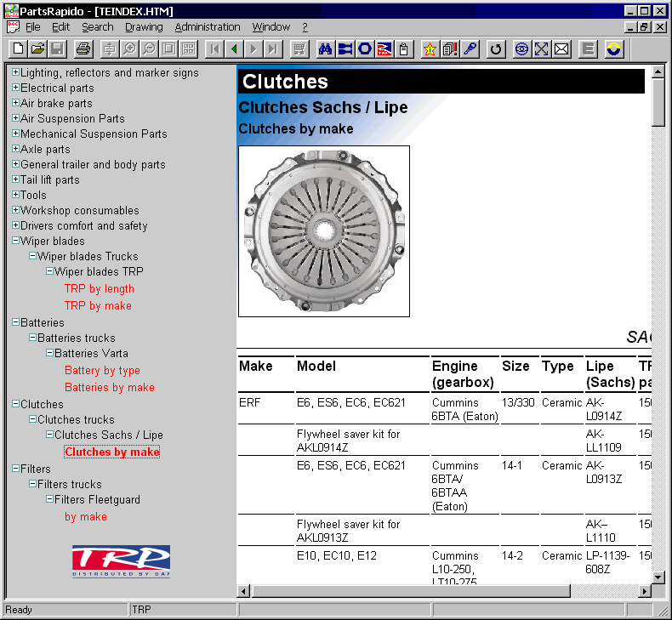Screen dimensions: 672x620
Task: Click the shopping cart toolbar icon
Action: tap(299, 48)
